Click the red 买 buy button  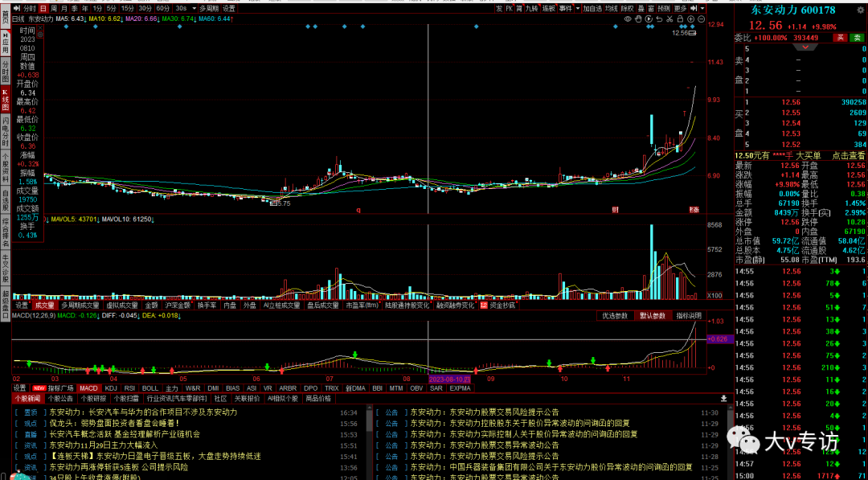(x=841, y=37)
